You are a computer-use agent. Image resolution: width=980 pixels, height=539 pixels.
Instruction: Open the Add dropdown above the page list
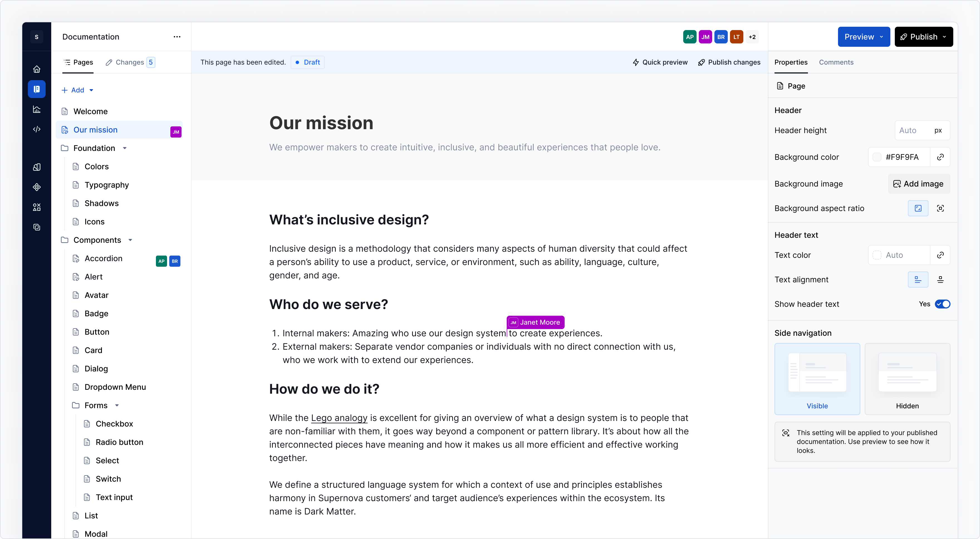point(78,90)
